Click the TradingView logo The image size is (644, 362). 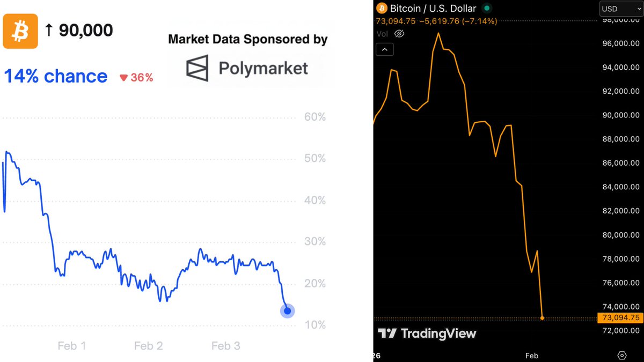coord(427,334)
